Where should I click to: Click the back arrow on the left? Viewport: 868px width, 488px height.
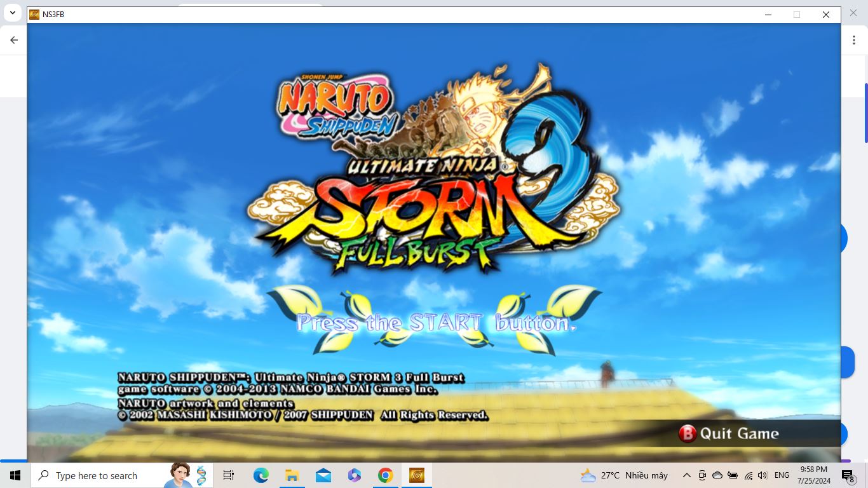pyautogui.click(x=13, y=39)
